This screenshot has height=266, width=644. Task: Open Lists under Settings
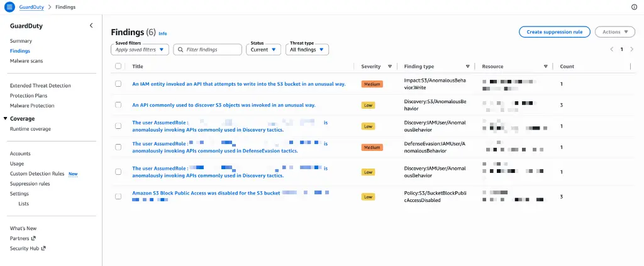[x=23, y=204]
